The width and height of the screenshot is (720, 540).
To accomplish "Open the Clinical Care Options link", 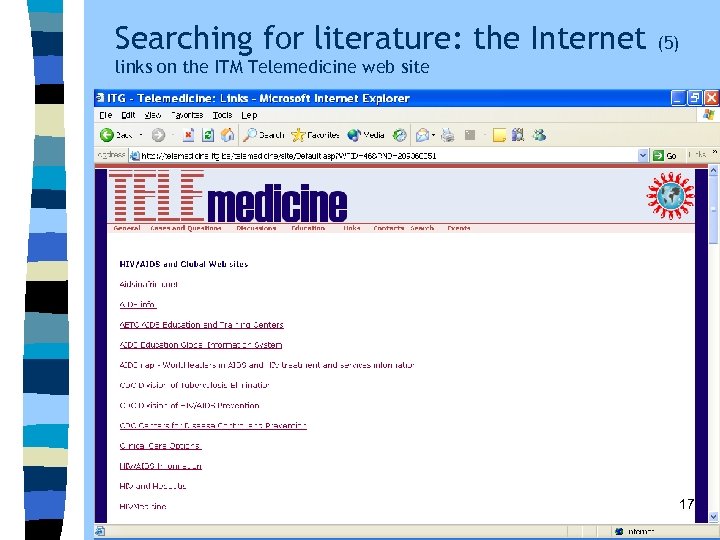I will pos(160,446).
